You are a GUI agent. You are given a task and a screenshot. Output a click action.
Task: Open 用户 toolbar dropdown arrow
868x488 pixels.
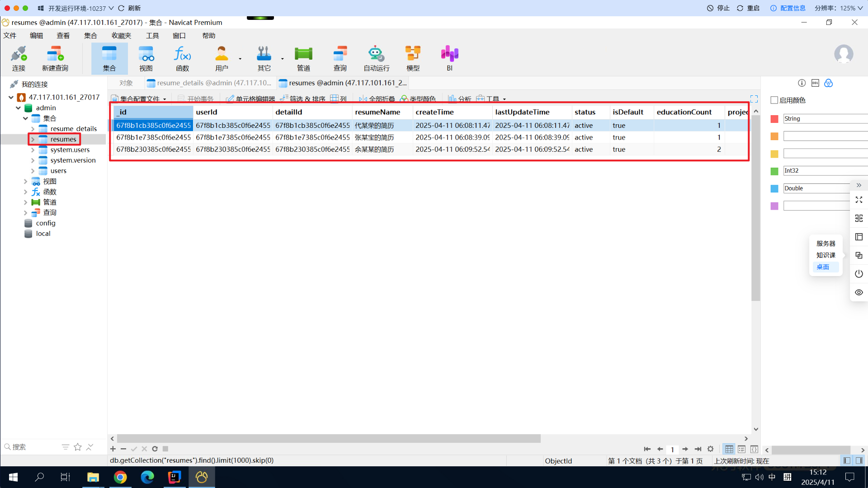240,59
